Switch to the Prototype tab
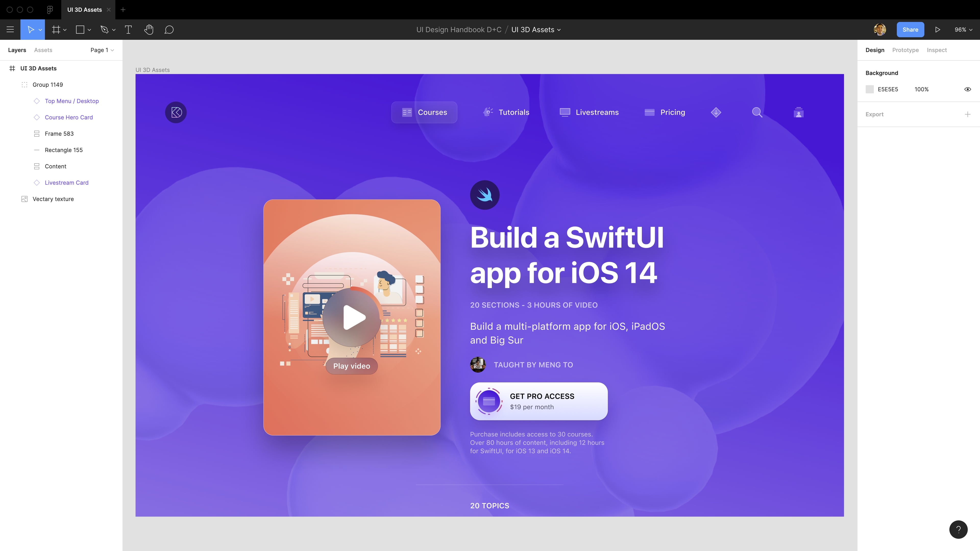 pos(905,50)
